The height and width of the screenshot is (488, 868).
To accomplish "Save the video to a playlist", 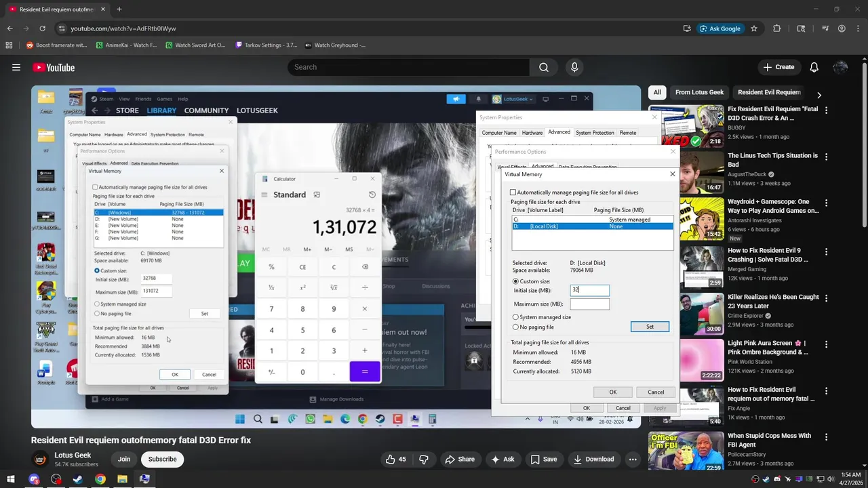I will [x=543, y=459].
